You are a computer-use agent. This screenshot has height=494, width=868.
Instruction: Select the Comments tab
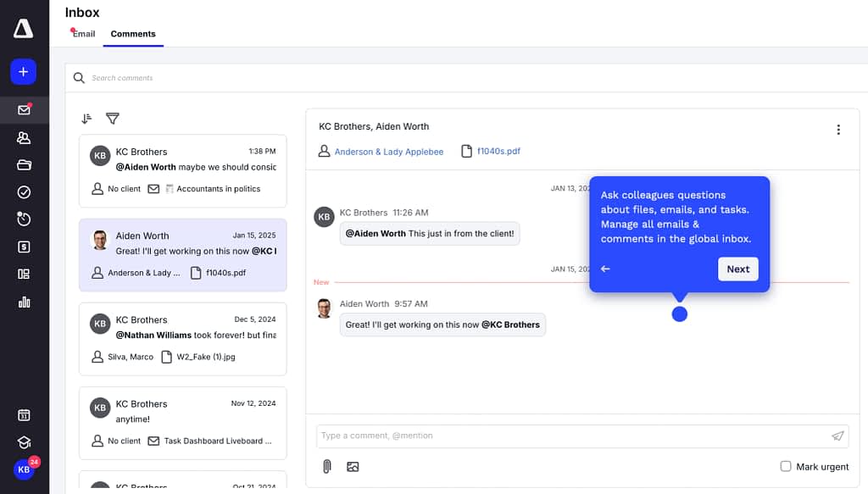(x=133, y=34)
